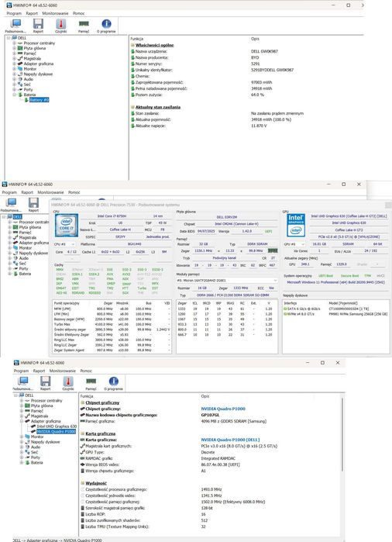Click 'Karta graficzna' section heading in bottom window
This screenshot has width=392, height=542.
tap(101, 433)
